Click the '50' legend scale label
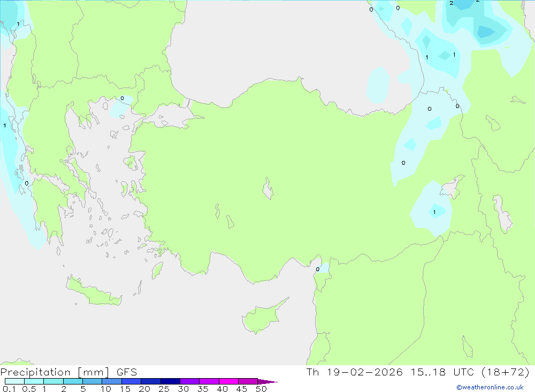The height and width of the screenshot is (392, 535). (x=261, y=389)
